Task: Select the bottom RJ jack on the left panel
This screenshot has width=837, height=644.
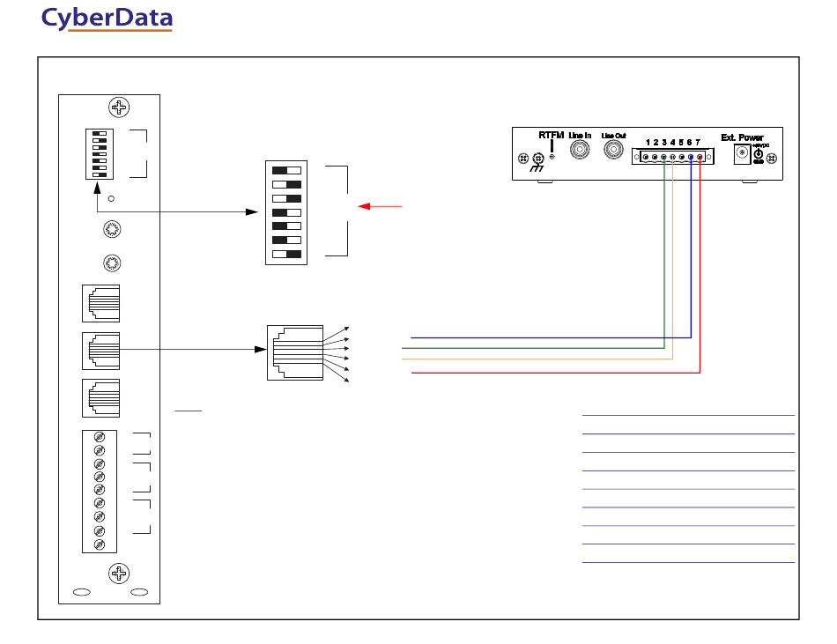Action: coord(101,398)
